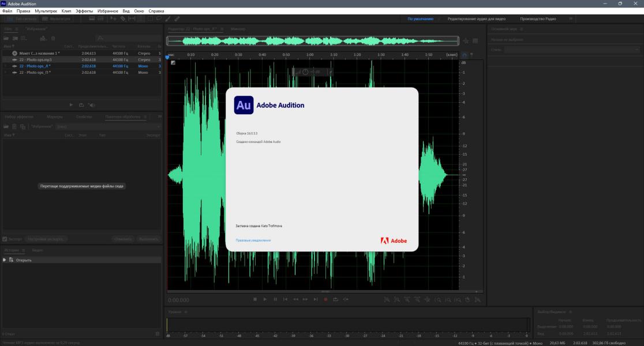The height and width of the screenshot is (346, 644).
Task: Switch to the Микшер tab
Action: click(238, 29)
